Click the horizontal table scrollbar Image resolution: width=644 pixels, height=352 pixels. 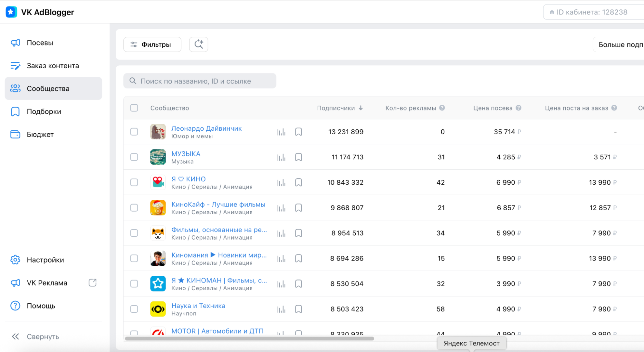(x=249, y=338)
